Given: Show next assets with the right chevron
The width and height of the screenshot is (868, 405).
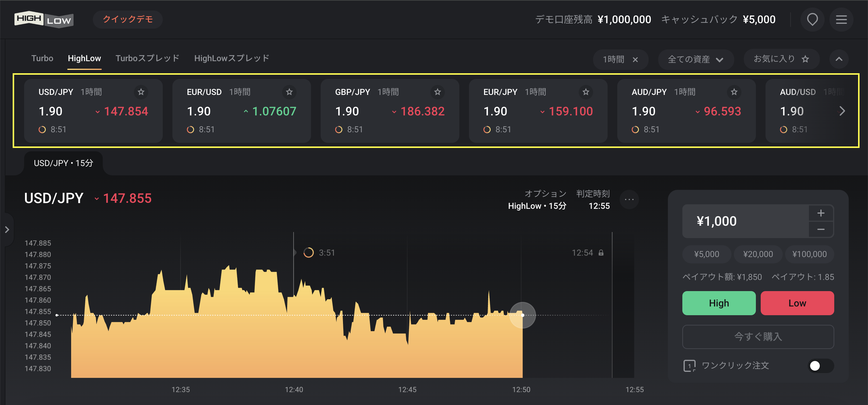Looking at the screenshot, I should click(x=842, y=111).
